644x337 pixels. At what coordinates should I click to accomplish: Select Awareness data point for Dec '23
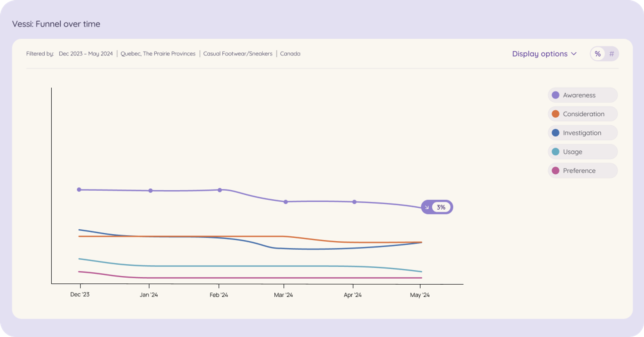[79, 190]
